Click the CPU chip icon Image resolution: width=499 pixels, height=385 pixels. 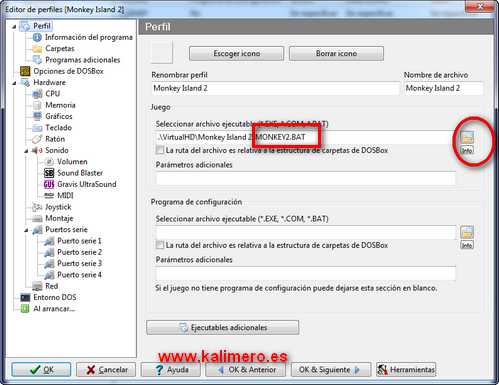[x=37, y=94]
